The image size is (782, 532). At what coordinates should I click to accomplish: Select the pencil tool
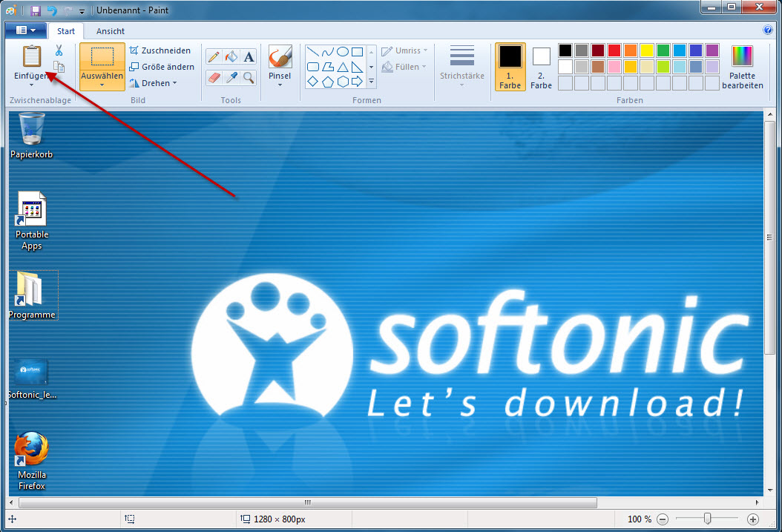pyautogui.click(x=214, y=57)
